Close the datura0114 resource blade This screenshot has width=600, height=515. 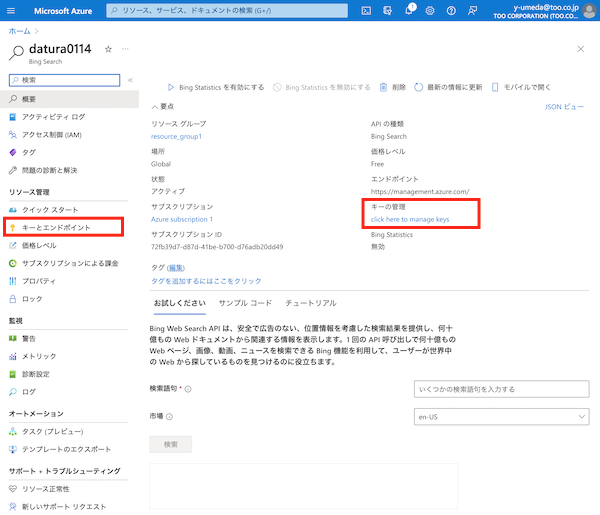click(580, 49)
